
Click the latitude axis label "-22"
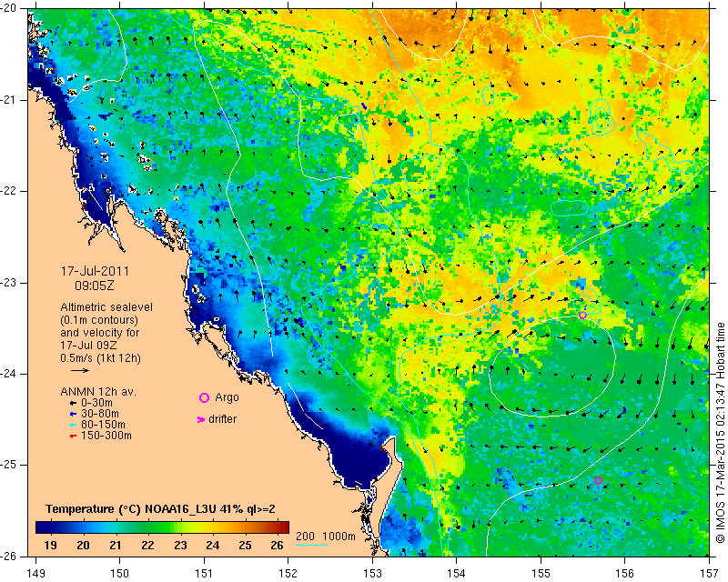tap(8, 191)
